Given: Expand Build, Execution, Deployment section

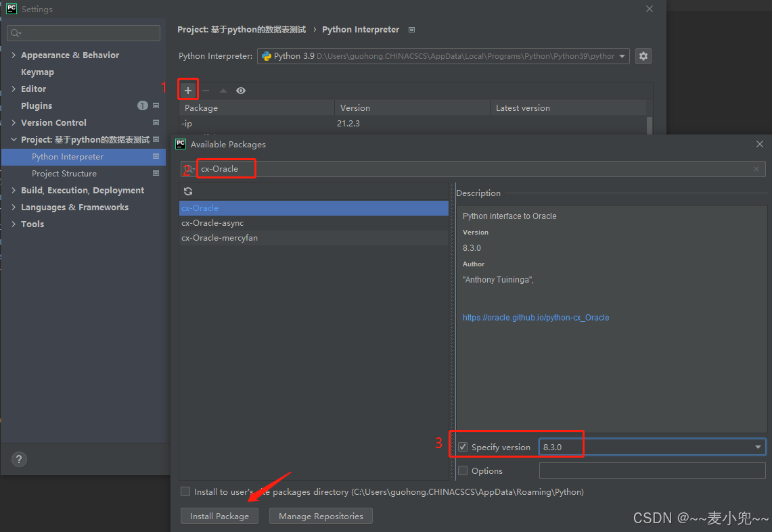Looking at the screenshot, I should [x=14, y=190].
